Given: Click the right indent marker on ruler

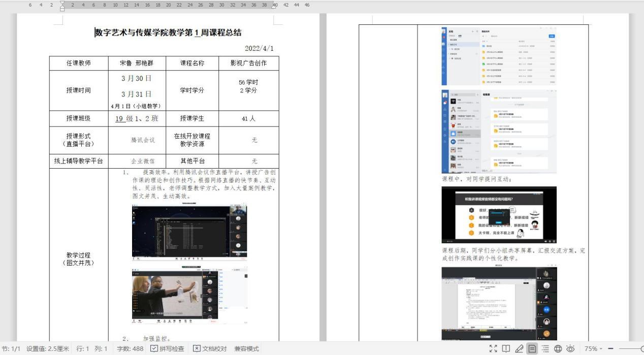Looking at the screenshot, I should pos(274,6).
